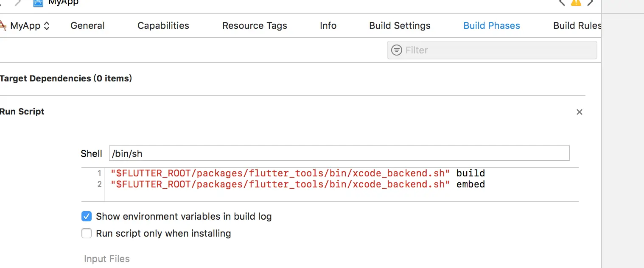Click the filter icon in search field
Screen dimensions: 644x268
coord(397,50)
